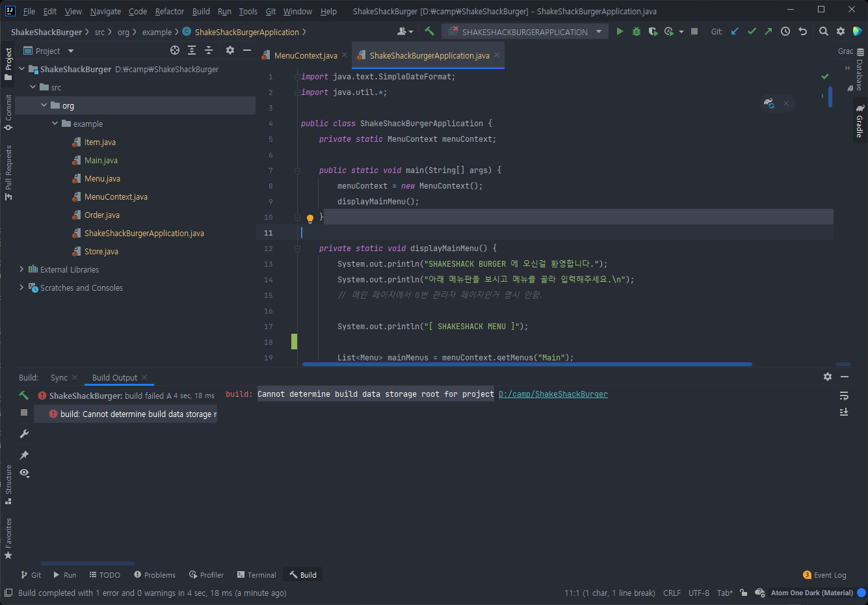
Task: Click Atom One Dark theme widget
Action: 812,593
